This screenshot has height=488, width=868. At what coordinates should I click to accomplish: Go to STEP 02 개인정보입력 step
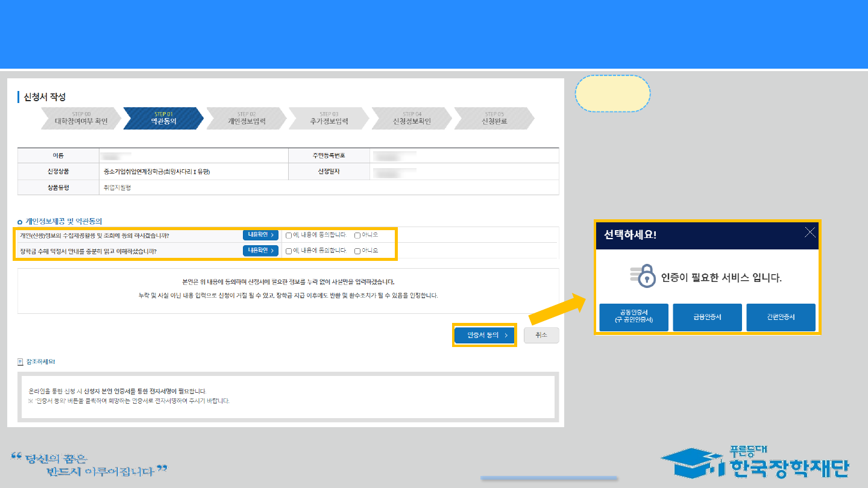pos(246,118)
